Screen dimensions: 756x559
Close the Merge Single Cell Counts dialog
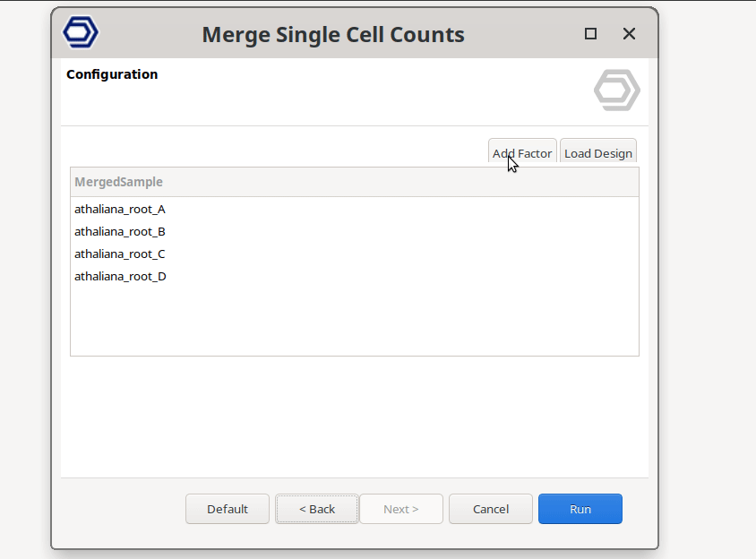click(x=629, y=34)
